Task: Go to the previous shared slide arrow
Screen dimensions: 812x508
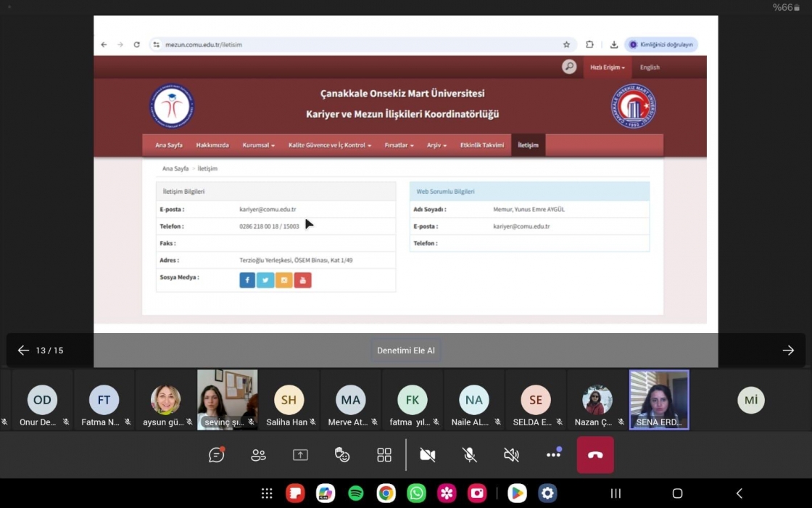Action: coord(23,351)
